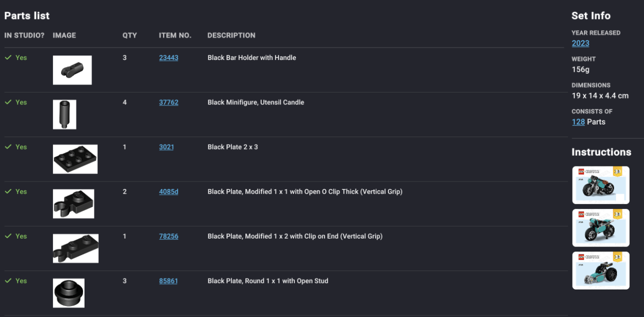The height and width of the screenshot is (317, 644).
Task: Click the checkmark icon for Black Plate 2 x 3
Action: pos(8,147)
